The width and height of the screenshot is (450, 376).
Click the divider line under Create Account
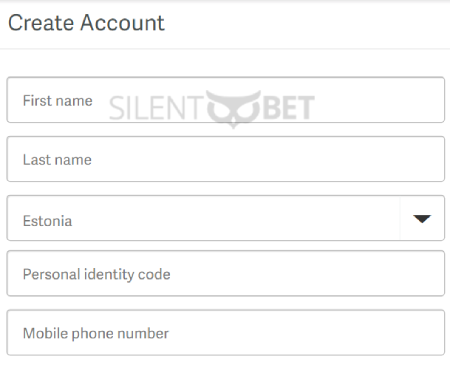[x=225, y=49]
